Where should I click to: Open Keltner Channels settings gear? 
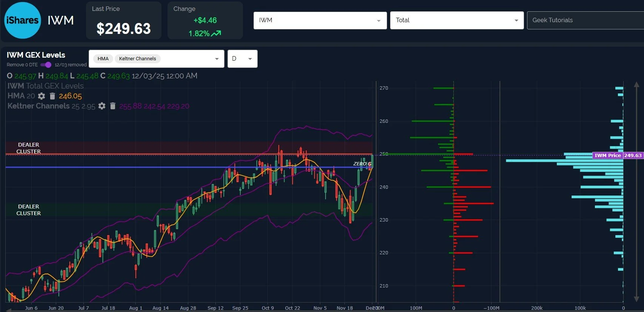[x=102, y=106]
